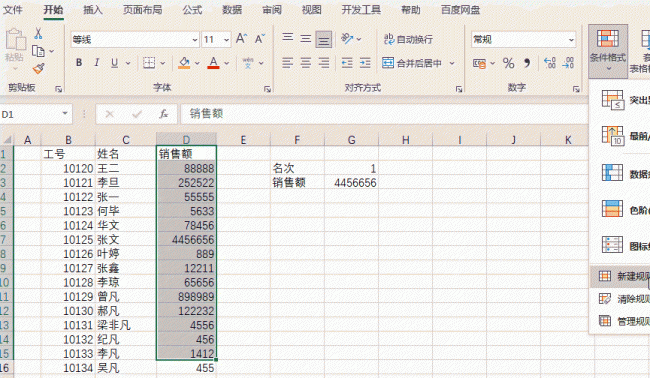Increase indent icon

[x=365, y=63]
